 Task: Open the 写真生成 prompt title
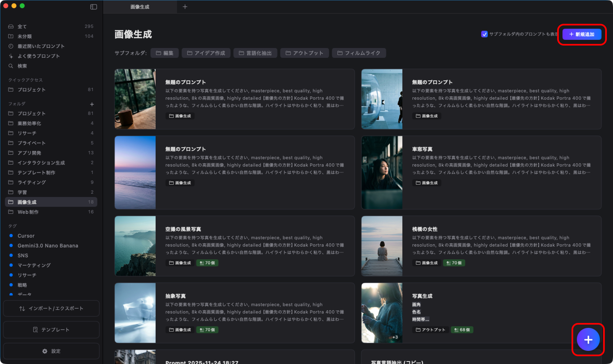(x=422, y=296)
